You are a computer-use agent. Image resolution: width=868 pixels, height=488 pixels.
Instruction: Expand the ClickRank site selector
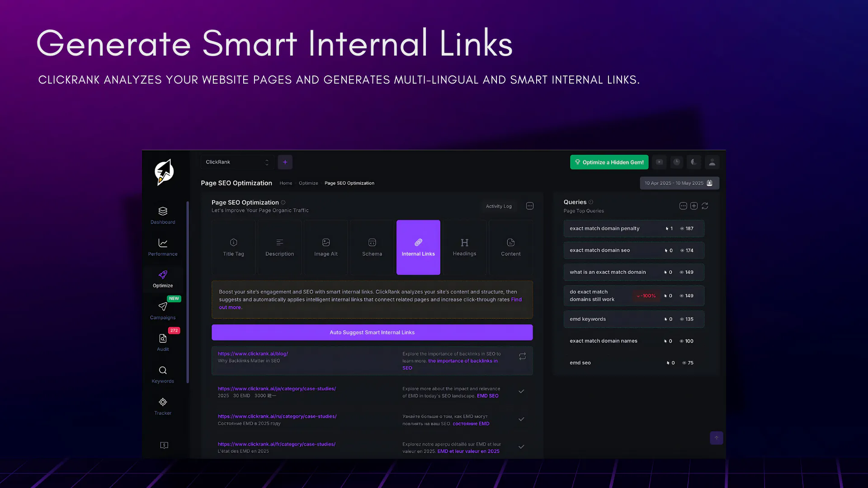237,162
